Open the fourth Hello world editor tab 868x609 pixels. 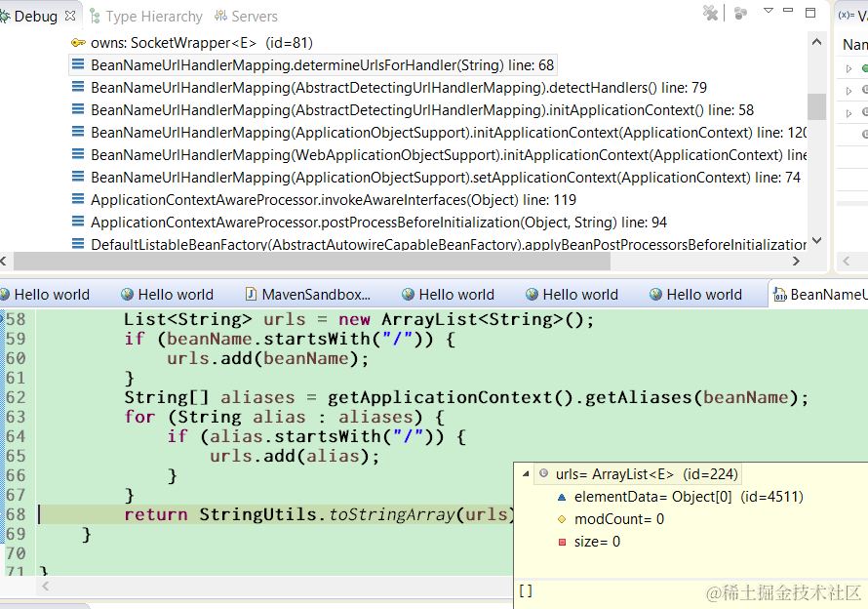tap(572, 294)
